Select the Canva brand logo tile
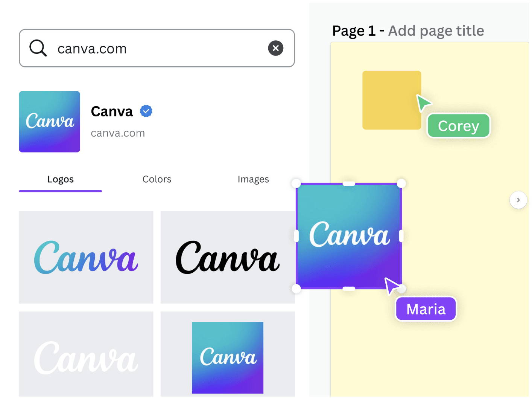 click(x=50, y=122)
